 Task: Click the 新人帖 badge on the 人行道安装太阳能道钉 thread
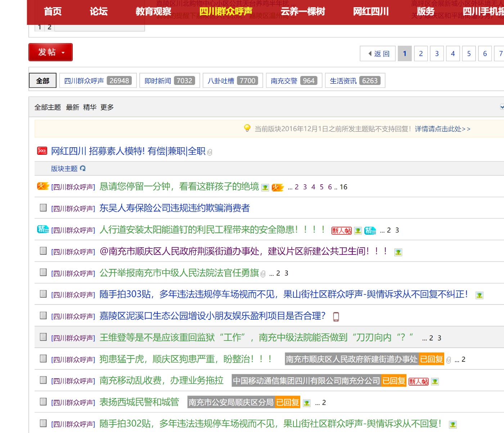click(341, 231)
